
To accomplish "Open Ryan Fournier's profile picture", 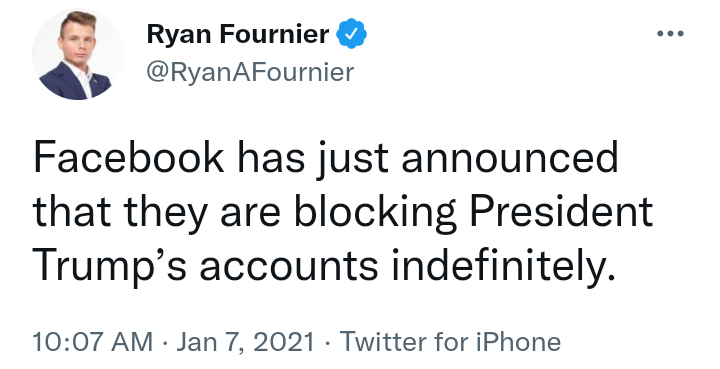I will click(x=78, y=54).
